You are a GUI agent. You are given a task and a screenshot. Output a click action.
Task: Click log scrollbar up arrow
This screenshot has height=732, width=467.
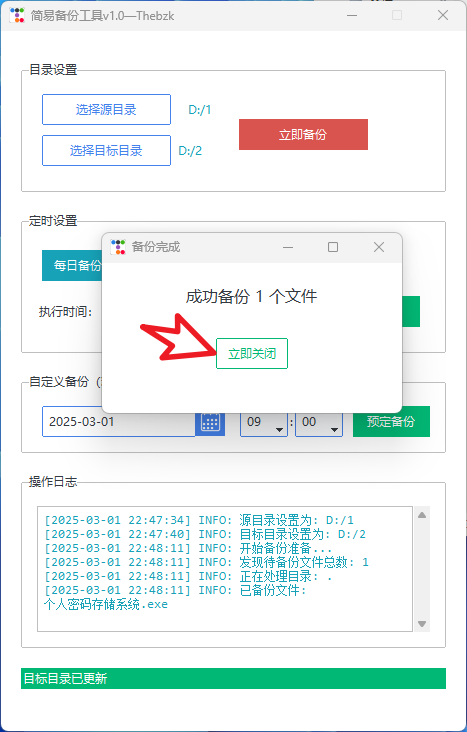pos(422,515)
